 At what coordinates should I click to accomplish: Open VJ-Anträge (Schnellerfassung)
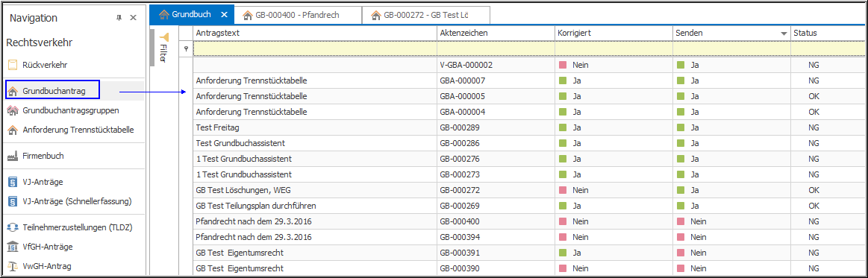(77, 201)
